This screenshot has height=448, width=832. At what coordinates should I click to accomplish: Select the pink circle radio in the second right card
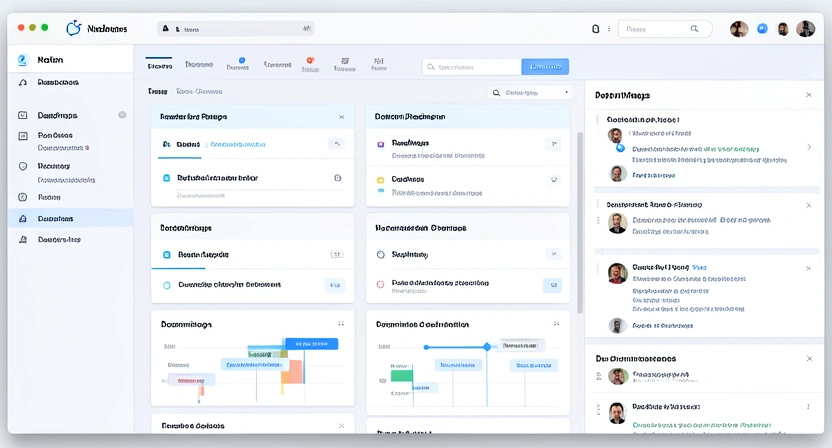(380, 285)
